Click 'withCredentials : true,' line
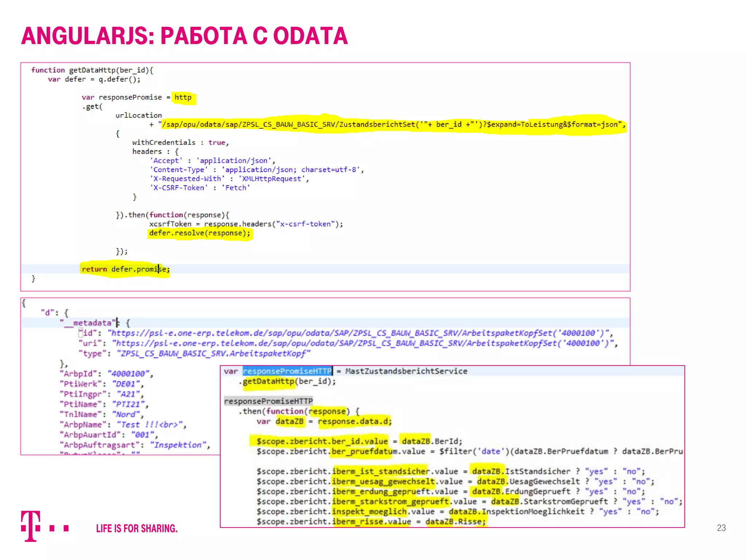 point(181,143)
